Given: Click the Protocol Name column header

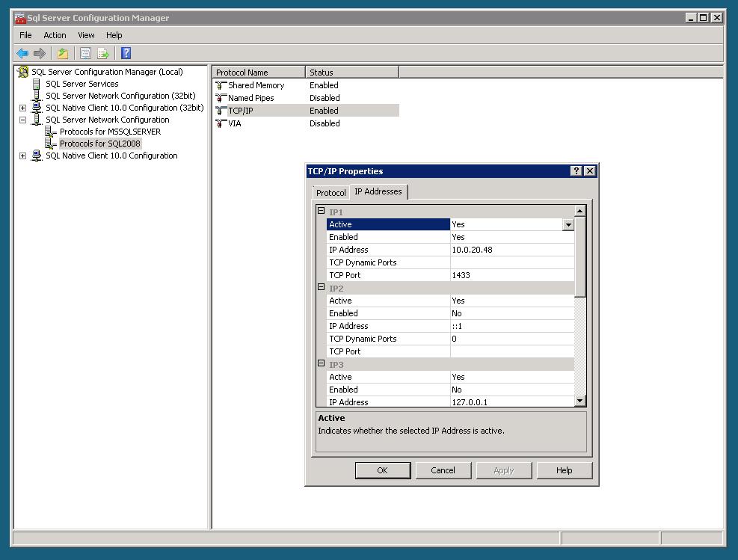Looking at the screenshot, I should (x=259, y=73).
